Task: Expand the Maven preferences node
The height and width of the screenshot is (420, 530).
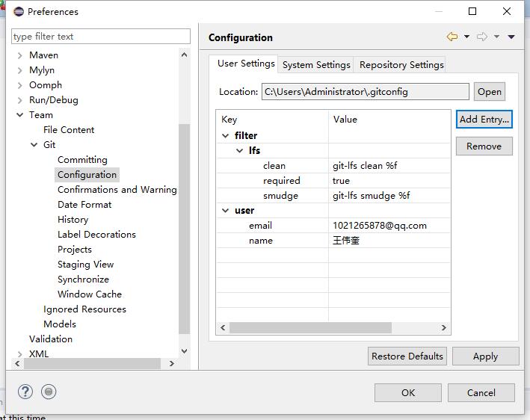Action: click(x=20, y=55)
